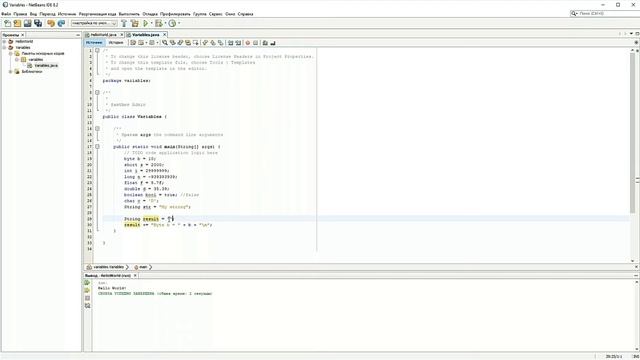Open the Вид menu
Viewport: 640px width, 360px height.
pyautogui.click(x=33, y=14)
